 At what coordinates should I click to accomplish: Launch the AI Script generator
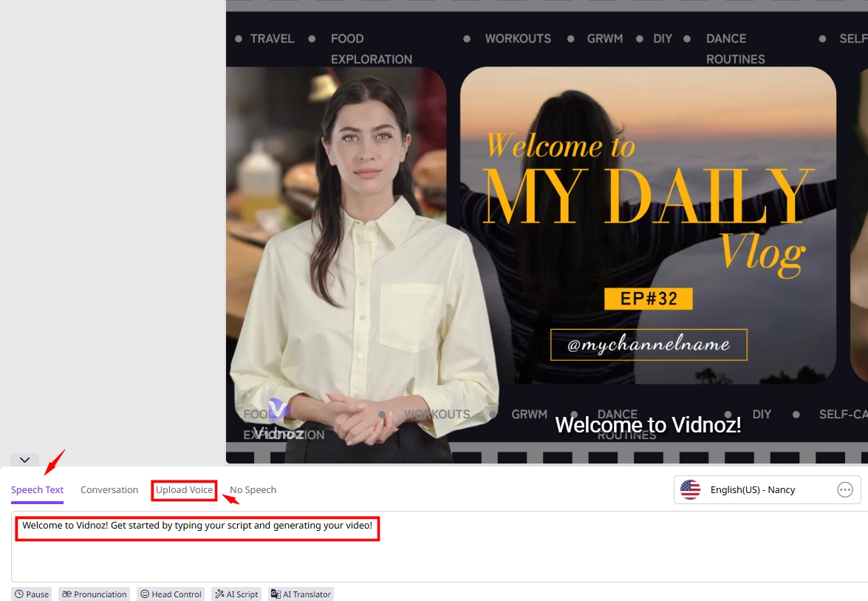[x=236, y=594]
